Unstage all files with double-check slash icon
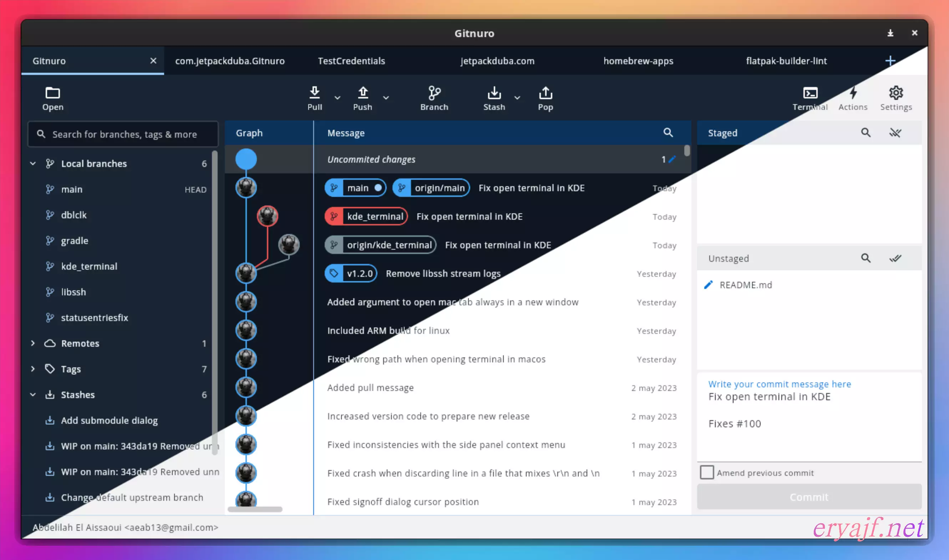Screen dimensions: 949x560 [x=895, y=132]
